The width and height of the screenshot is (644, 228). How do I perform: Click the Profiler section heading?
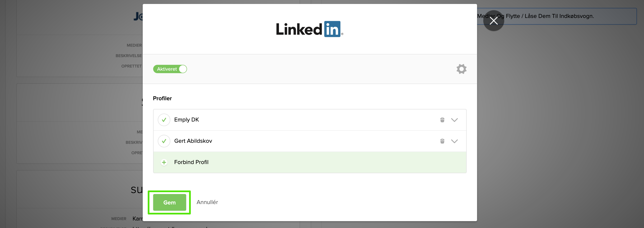[162, 98]
